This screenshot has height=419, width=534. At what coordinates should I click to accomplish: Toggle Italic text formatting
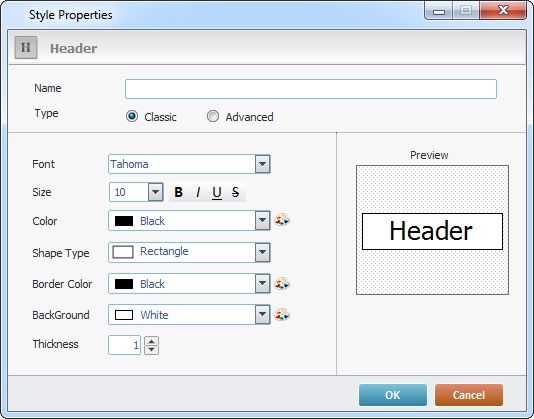point(198,192)
